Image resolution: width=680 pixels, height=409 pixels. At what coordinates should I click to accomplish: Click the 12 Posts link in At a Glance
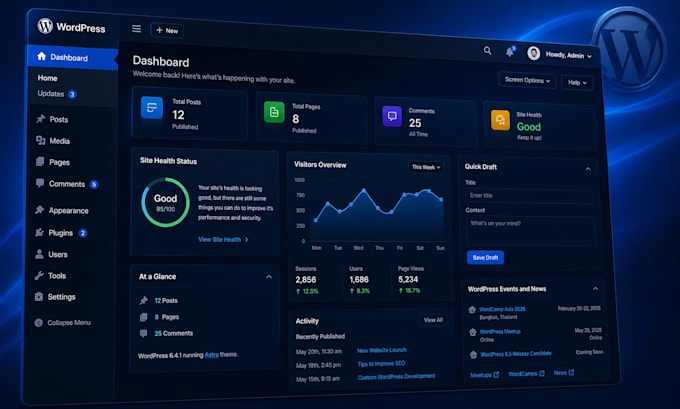click(166, 301)
